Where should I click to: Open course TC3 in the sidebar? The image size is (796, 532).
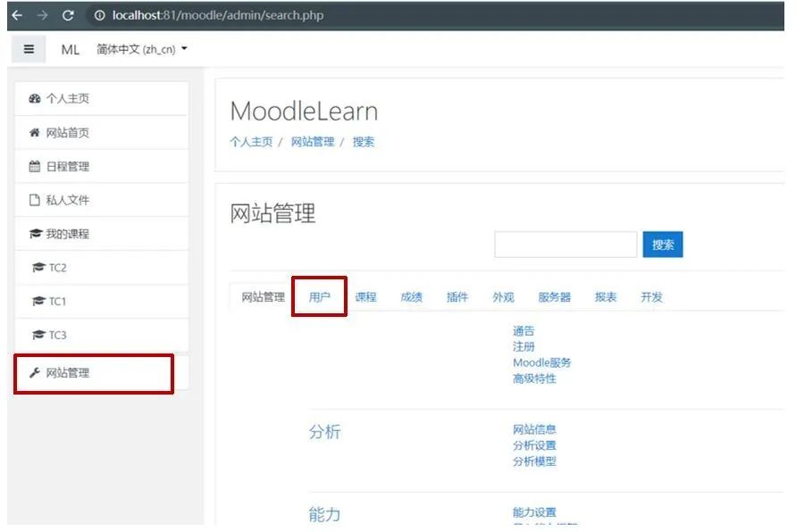pos(102,336)
